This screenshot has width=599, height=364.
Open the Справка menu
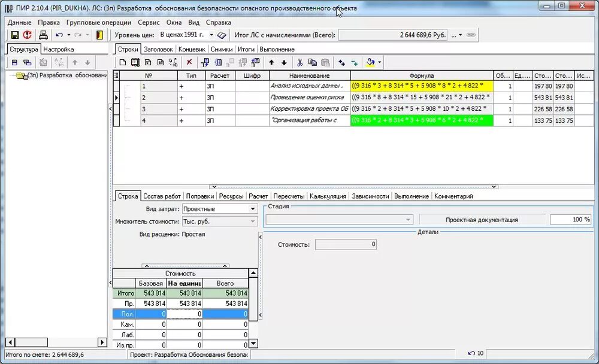[x=218, y=23]
